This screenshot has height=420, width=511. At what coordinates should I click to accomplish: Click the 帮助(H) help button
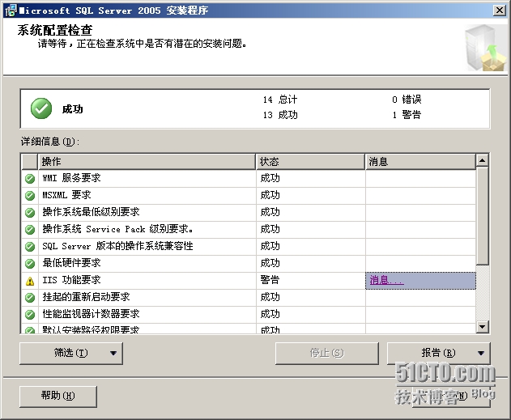coord(58,397)
